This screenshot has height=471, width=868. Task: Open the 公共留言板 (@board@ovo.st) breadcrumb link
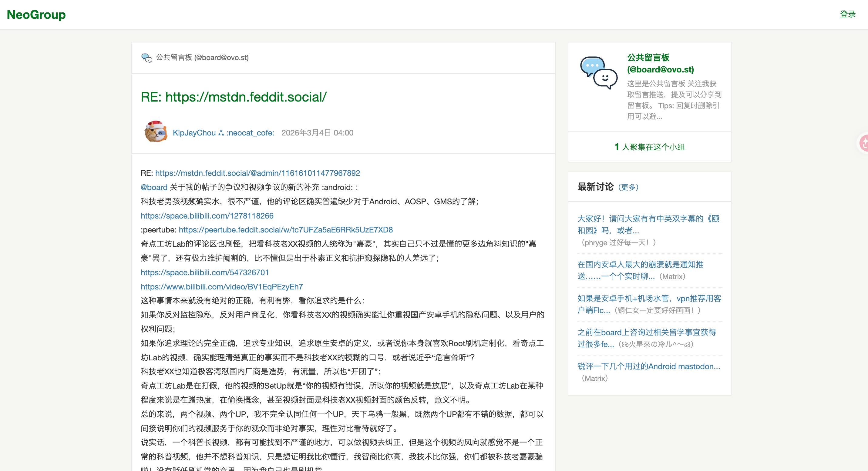coord(202,58)
